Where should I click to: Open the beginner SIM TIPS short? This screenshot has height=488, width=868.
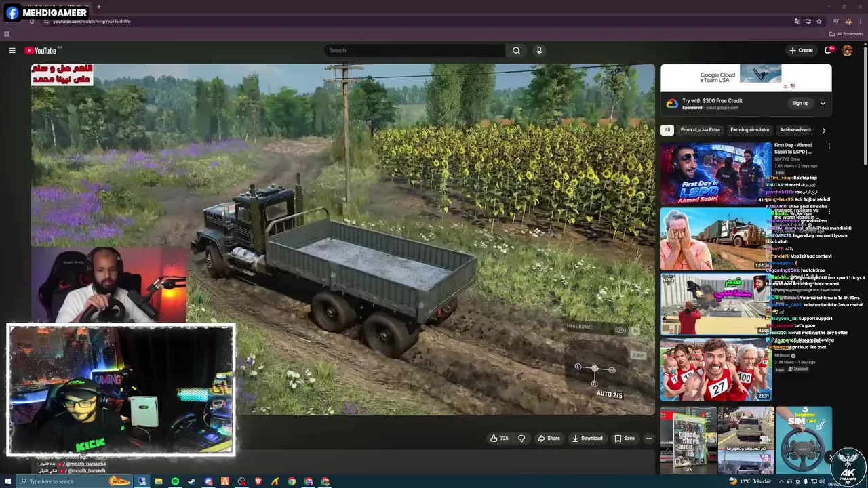tap(804, 440)
